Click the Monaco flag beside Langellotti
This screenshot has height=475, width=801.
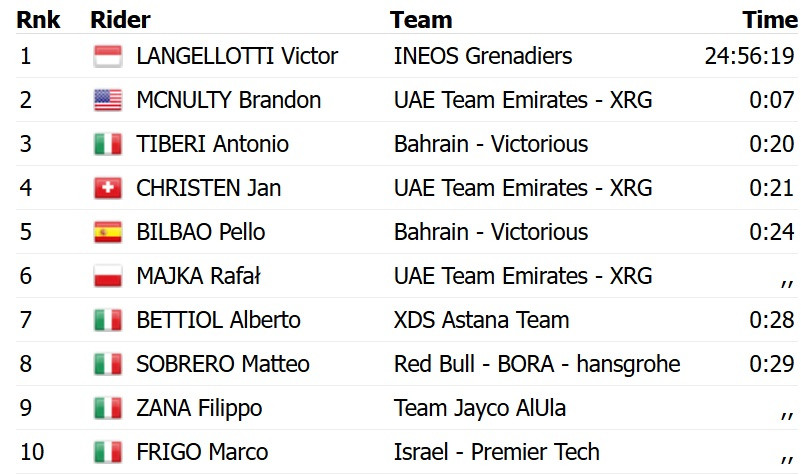106,56
